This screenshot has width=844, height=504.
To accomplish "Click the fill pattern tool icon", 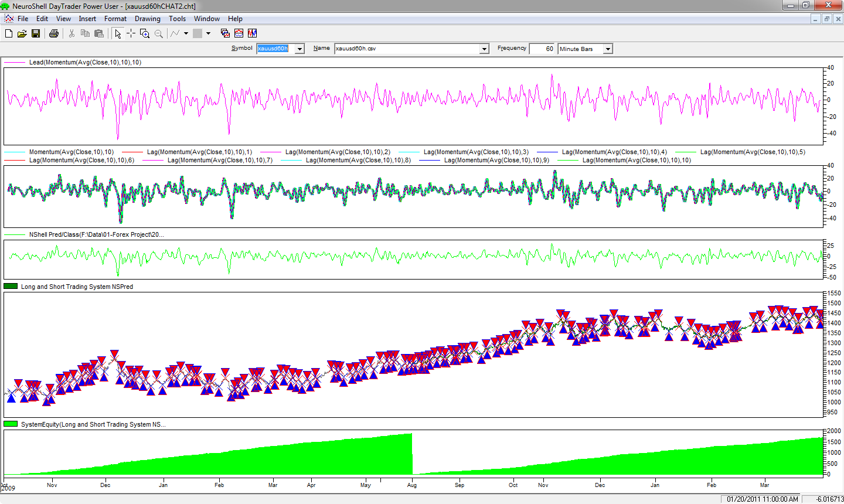I will click(x=198, y=33).
